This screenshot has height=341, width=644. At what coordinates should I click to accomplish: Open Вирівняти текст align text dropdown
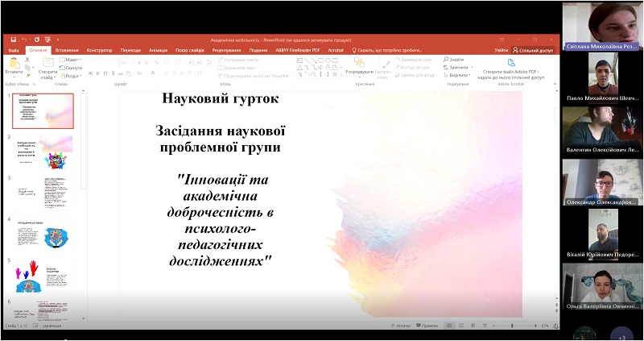pos(238,68)
